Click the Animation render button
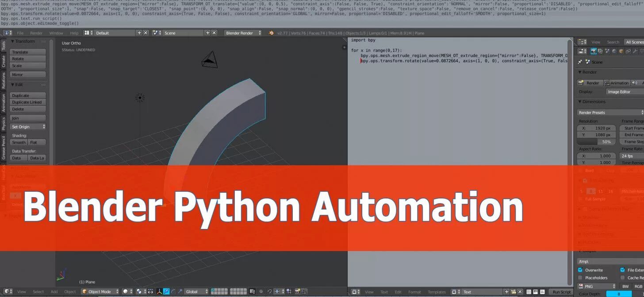This screenshot has height=297, width=644. click(617, 83)
